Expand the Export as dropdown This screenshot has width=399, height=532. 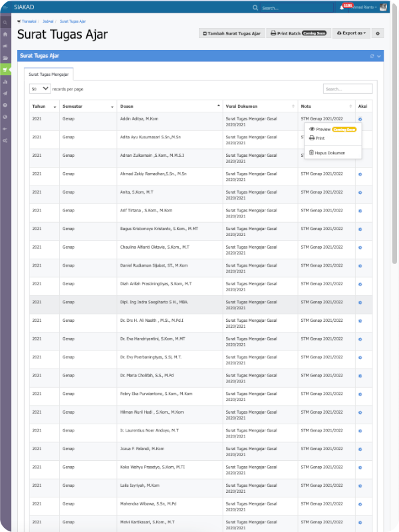[351, 33]
